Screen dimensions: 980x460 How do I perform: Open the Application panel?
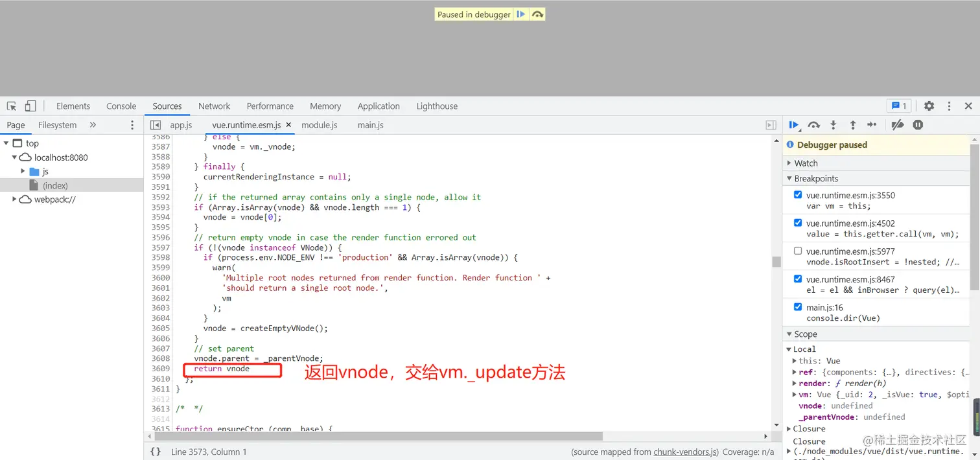pos(379,106)
